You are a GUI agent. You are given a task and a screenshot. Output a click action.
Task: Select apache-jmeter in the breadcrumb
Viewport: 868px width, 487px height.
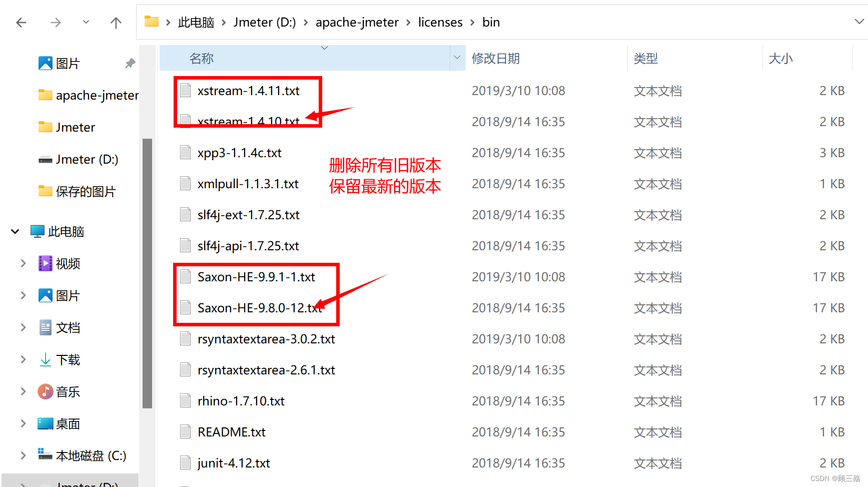click(357, 23)
